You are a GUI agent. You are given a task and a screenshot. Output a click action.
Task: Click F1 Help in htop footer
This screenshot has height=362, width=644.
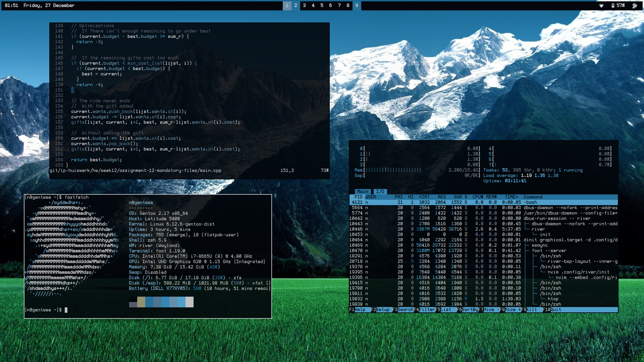point(360,310)
